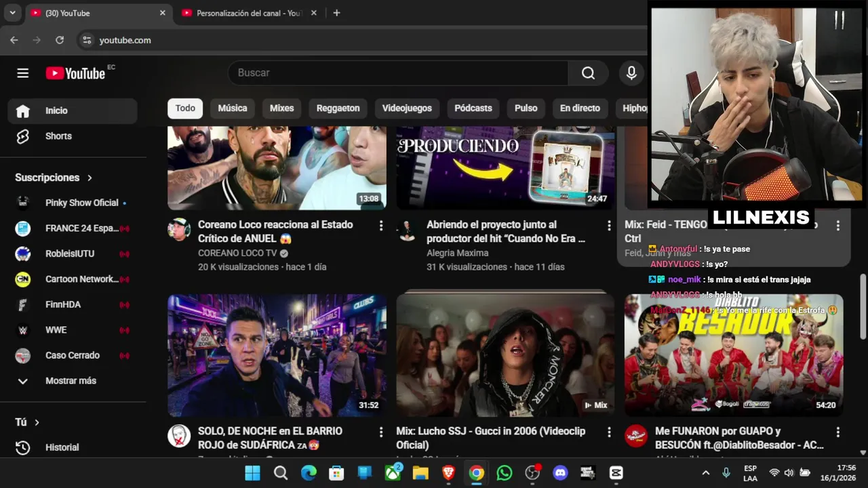Expand the Suscripciones section heading

(x=54, y=178)
